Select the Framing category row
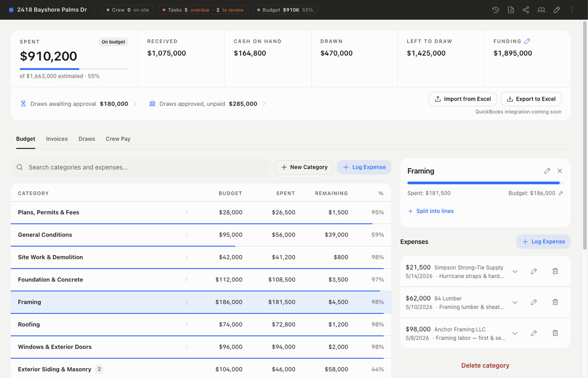This screenshot has height=378, width=588. (x=201, y=302)
